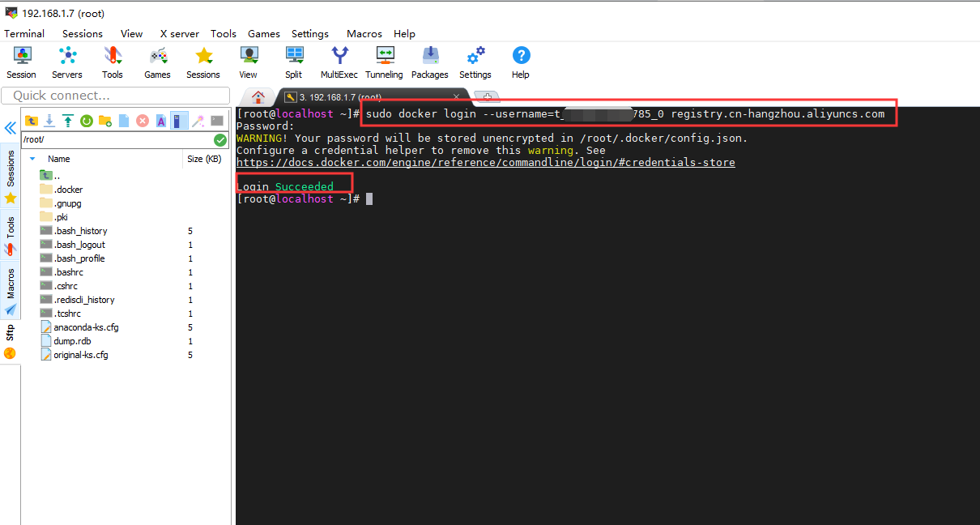
Task: Open a new tab with plus button
Action: pyautogui.click(x=487, y=97)
